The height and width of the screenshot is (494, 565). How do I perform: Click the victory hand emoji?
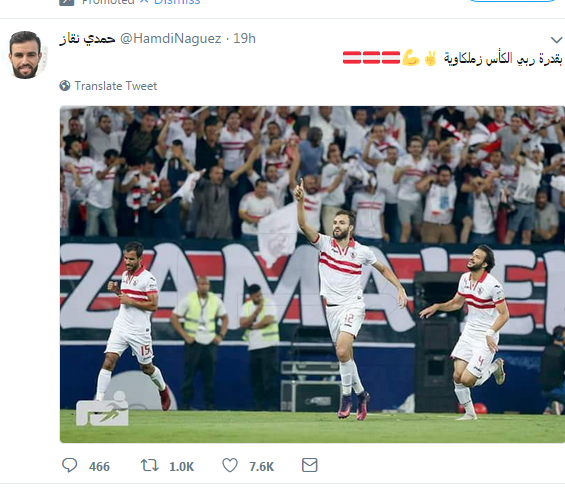click(431, 58)
